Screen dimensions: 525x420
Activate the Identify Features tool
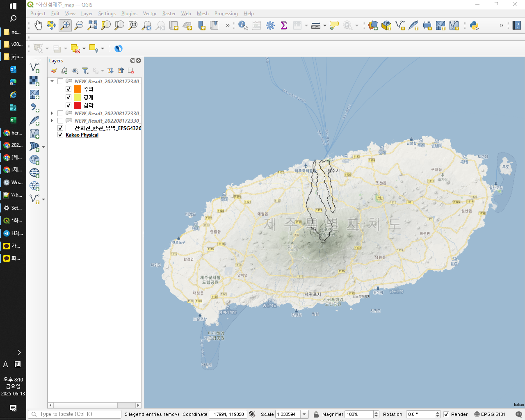point(243,25)
